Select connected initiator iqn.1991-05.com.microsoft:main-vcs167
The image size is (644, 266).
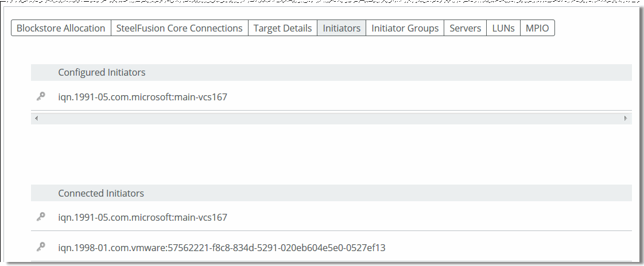pyautogui.click(x=142, y=217)
